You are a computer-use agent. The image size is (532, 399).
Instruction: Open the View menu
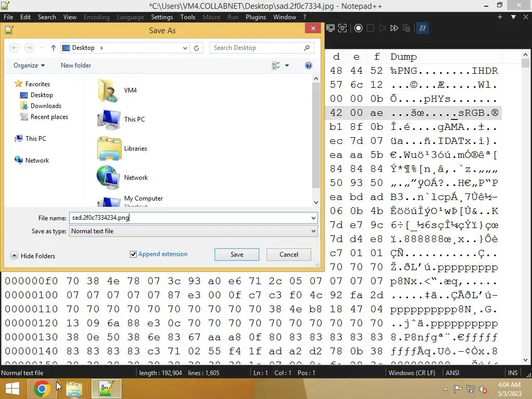(70, 17)
